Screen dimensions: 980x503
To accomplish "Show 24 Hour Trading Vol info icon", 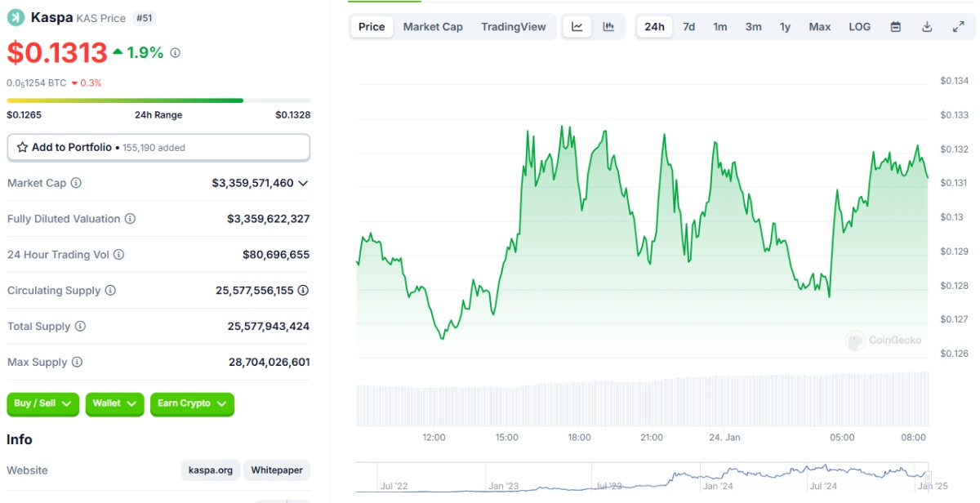I will 118,255.
